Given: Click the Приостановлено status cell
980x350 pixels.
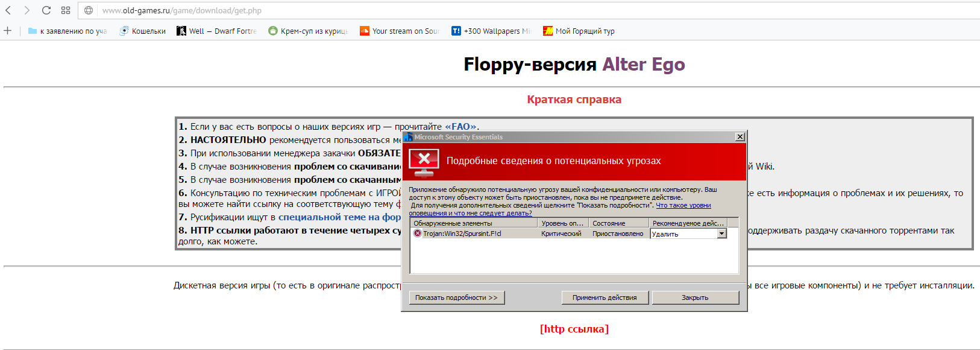Looking at the screenshot, I should (x=618, y=234).
